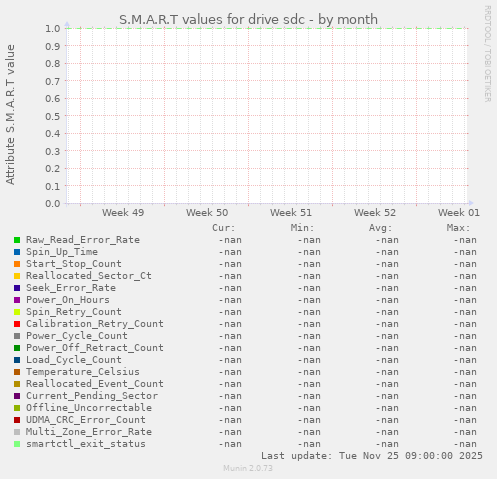This screenshot has width=497, height=479.
Task: Click the 0.0 y-axis tick label
Action: pos(53,204)
